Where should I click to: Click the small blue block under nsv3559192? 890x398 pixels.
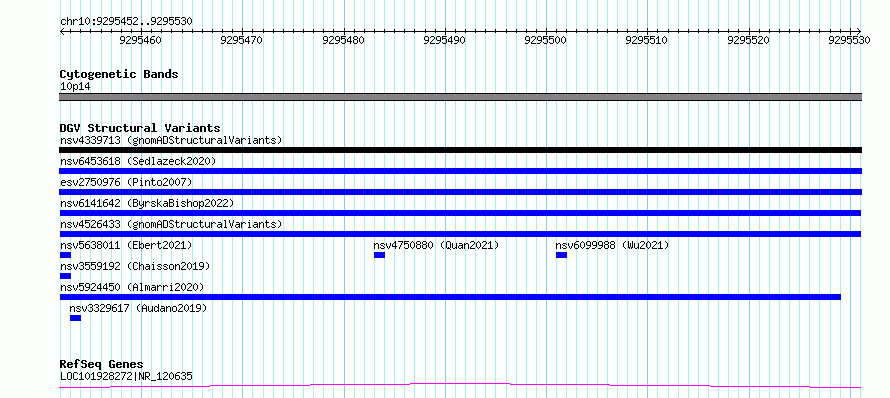pos(65,276)
